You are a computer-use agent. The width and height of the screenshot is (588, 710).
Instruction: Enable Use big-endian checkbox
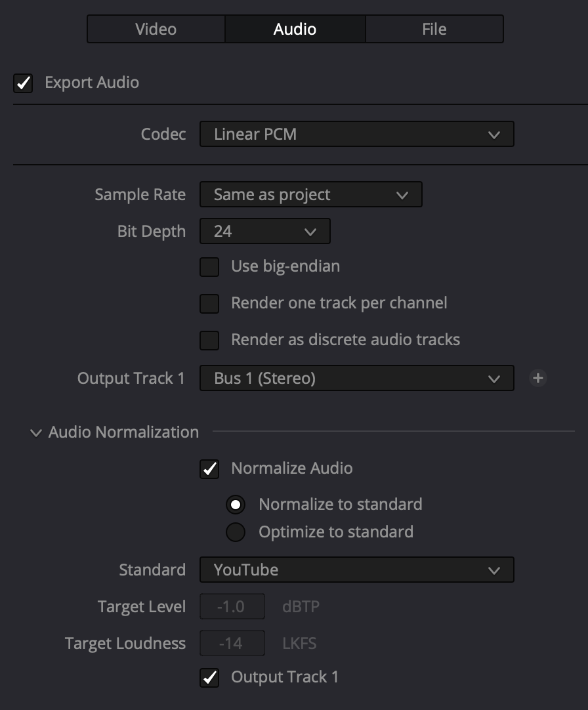(209, 267)
